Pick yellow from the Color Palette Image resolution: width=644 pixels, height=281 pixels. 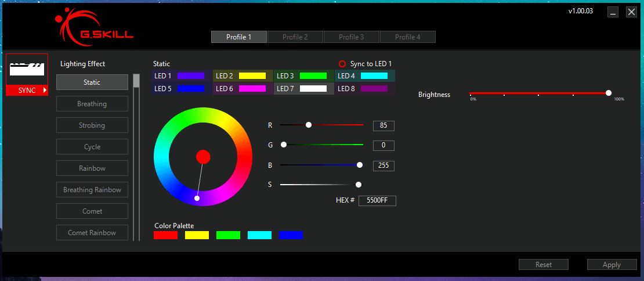(x=197, y=235)
